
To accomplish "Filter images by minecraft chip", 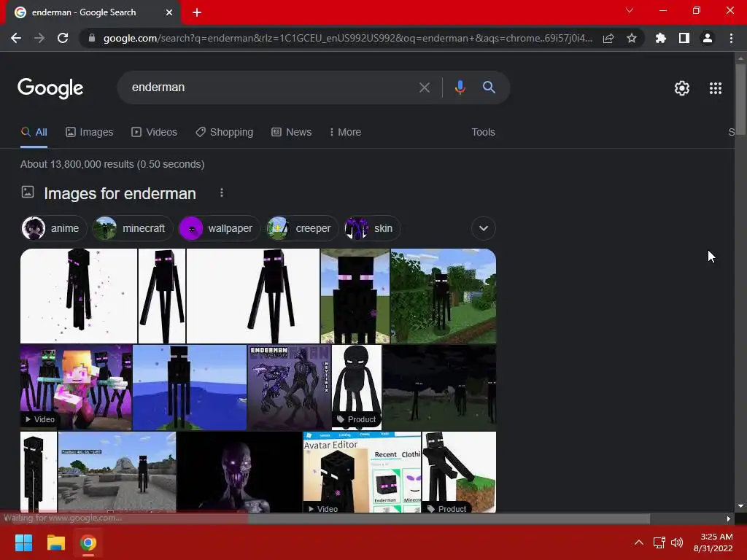I will pos(132,228).
